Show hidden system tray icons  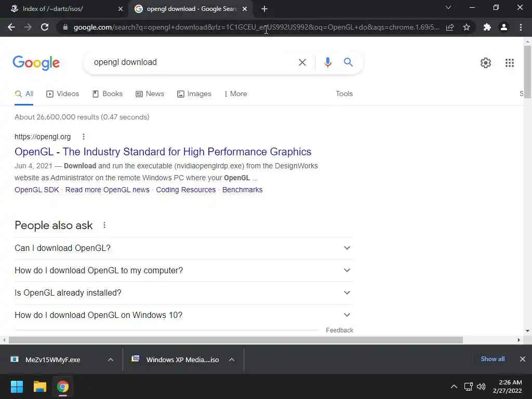pyautogui.click(x=454, y=387)
